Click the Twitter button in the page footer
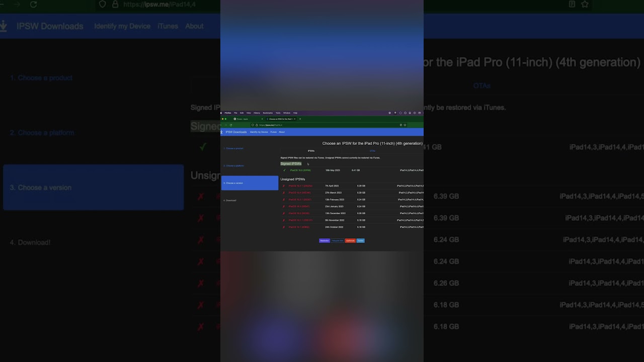Viewport: 644px width, 362px height. (360, 241)
